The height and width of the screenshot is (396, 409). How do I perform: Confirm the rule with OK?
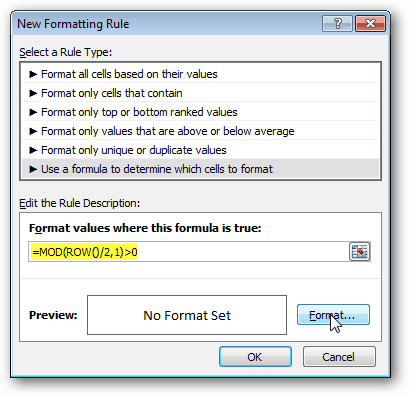(x=255, y=357)
